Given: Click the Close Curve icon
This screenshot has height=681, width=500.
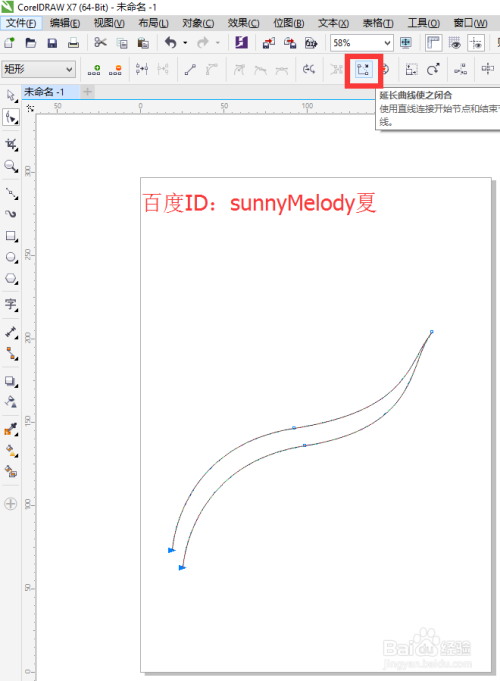Looking at the screenshot, I should pos(363,69).
